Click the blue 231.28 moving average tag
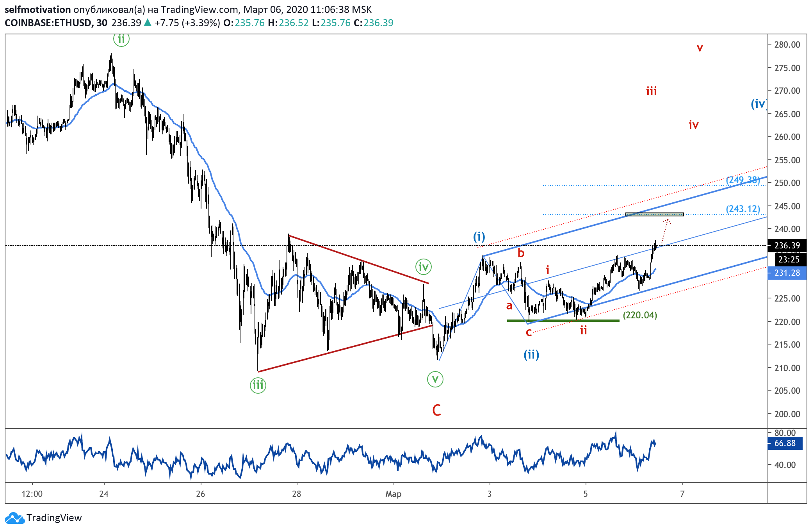The width and height of the screenshot is (812, 532). (787, 273)
